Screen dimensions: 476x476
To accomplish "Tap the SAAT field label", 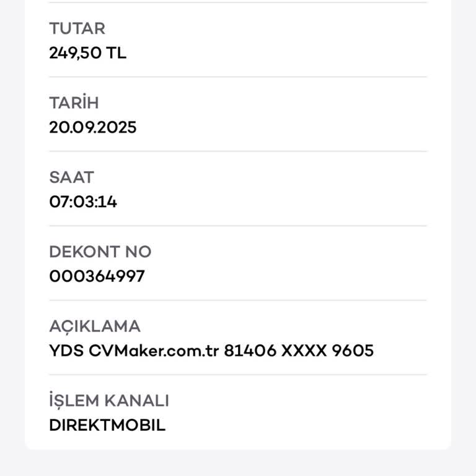I will coord(71,177).
